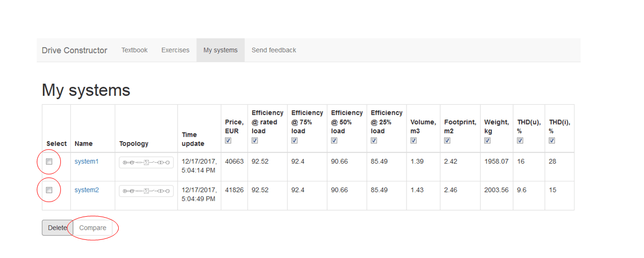Toggle the Price, EUR column checkbox
The width and height of the screenshot is (644, 258).
(x=228, y=141)
